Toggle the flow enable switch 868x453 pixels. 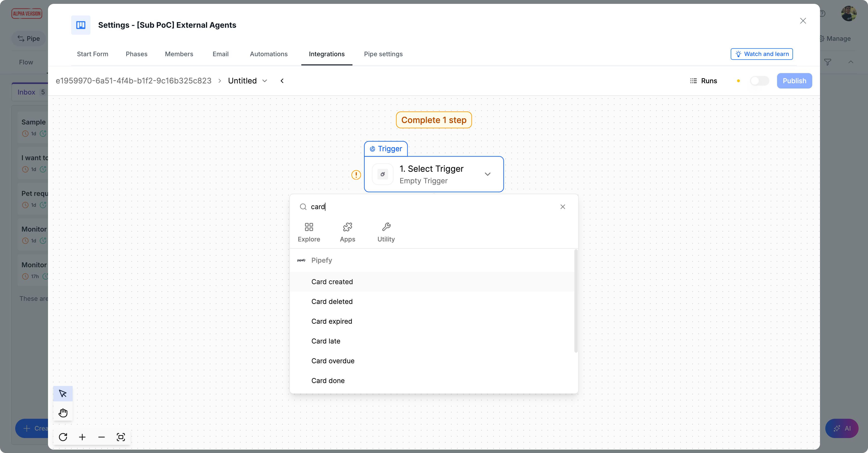click(x=759, y=81)
